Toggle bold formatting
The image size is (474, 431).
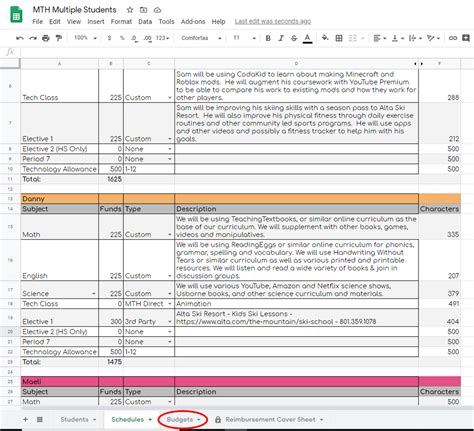pyautogui.click(x=268, y=38)
